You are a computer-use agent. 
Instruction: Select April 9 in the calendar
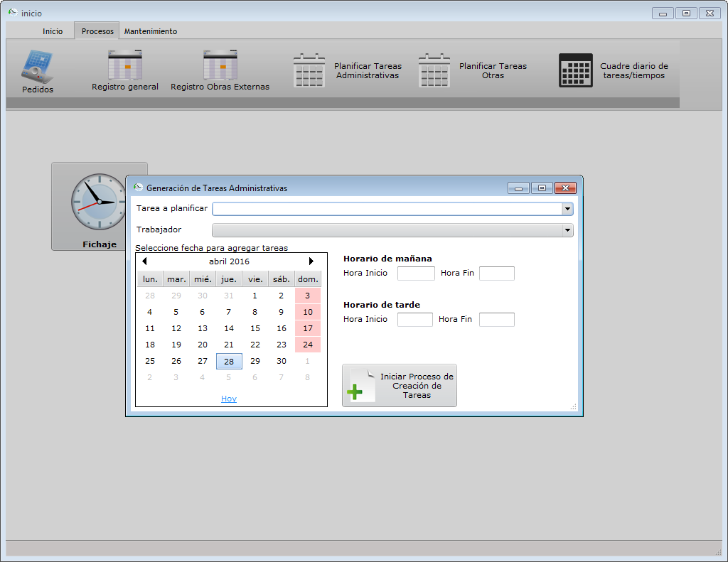tap(282, 312)
